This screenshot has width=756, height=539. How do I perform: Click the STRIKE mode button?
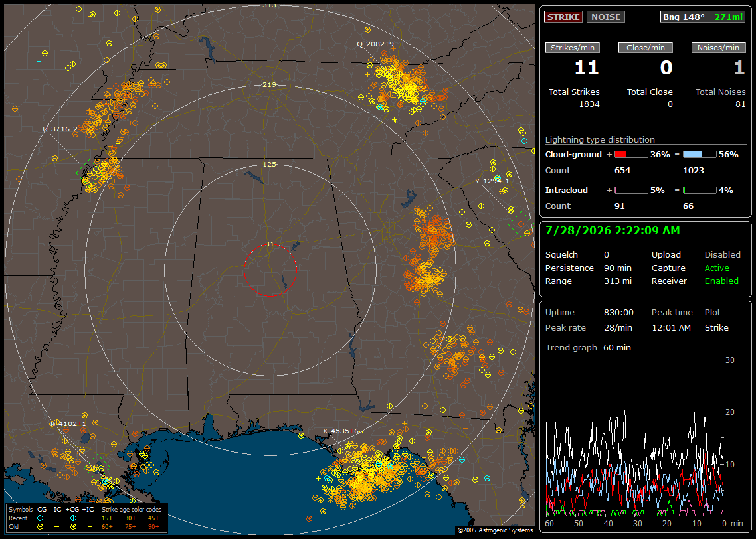click(563, 17)
